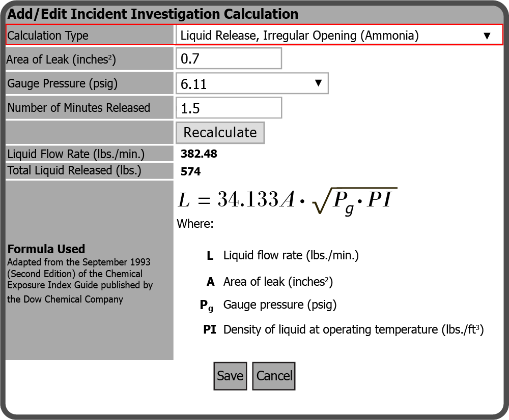This screenshot has width=509, height=420.
Task: Click the Gauge Pressure dropdown arrow
Action: pos(318,83)
